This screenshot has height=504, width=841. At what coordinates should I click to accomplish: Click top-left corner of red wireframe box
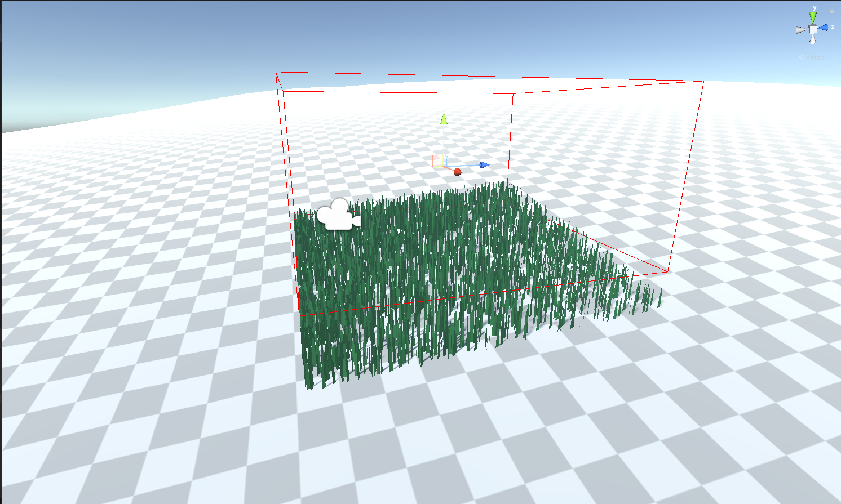(276, 72)
